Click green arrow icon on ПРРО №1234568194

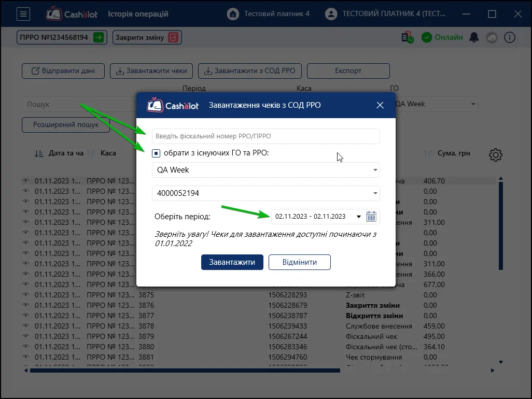click(99, 37)
